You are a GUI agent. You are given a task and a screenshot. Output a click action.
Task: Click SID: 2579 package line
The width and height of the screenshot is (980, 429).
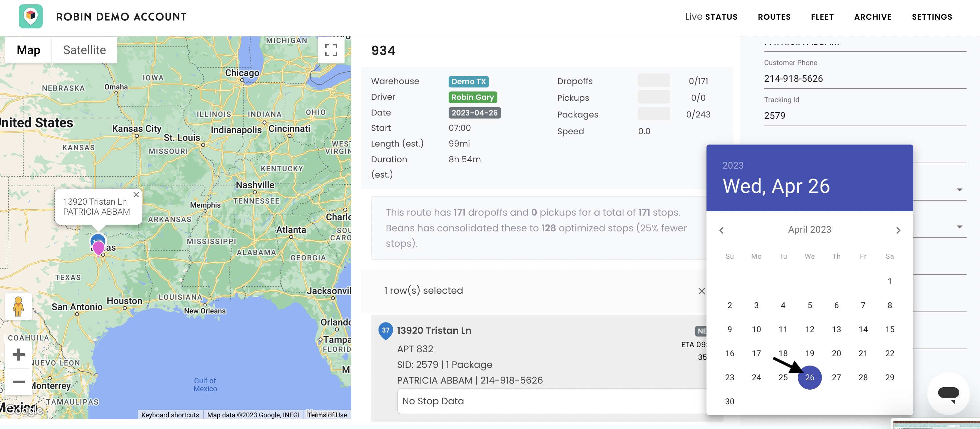[x=444, y=365]
